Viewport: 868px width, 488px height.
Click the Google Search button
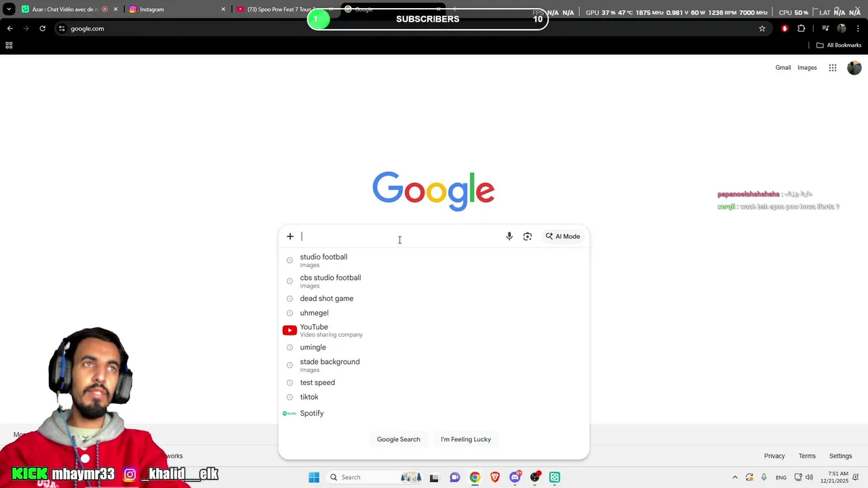coord(399,439)
